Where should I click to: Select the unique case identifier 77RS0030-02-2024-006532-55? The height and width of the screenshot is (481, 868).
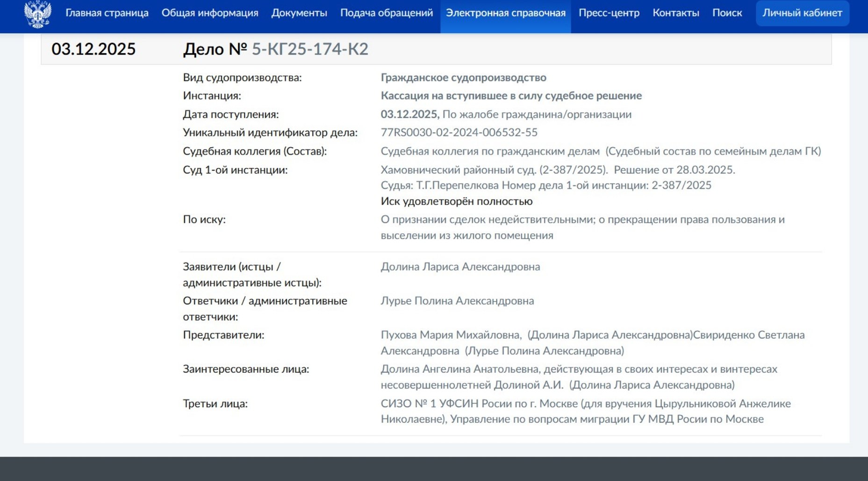coord(459,133)
